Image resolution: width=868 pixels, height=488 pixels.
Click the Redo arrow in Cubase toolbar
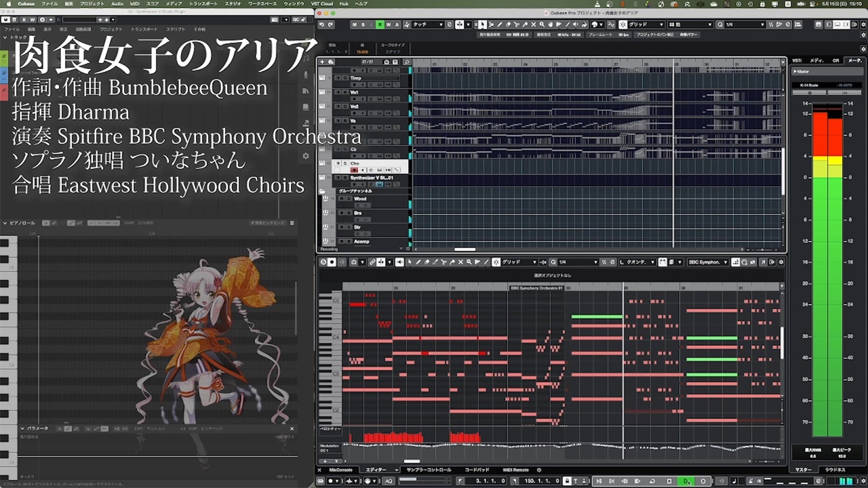[330, 24]
